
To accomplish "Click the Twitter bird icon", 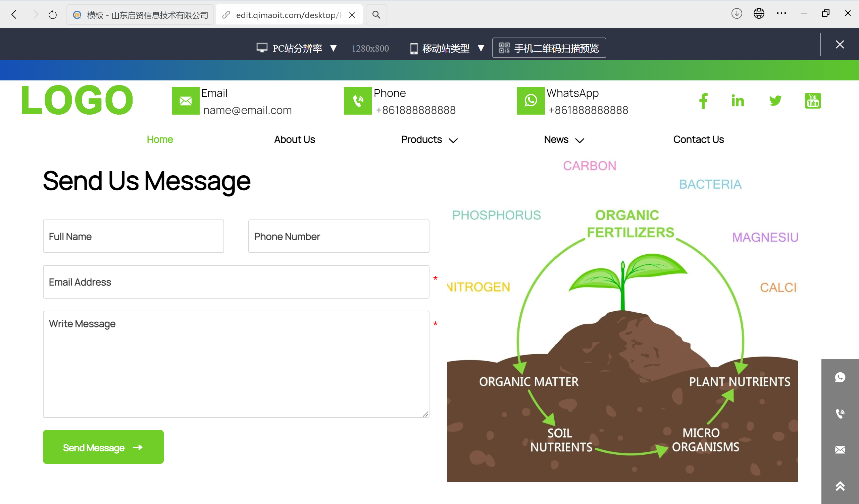I will click(x=775, y=101).
